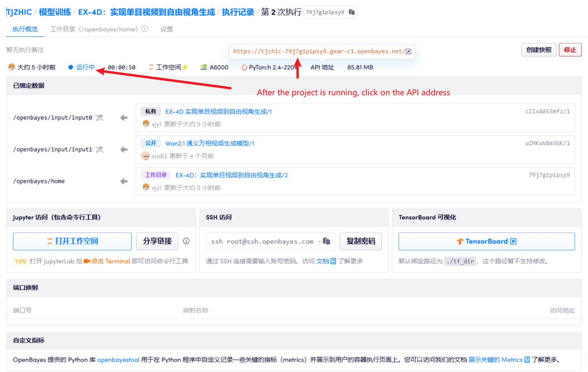
Task: Switch to the 执行概览 tab
Action: click(25, 29)
